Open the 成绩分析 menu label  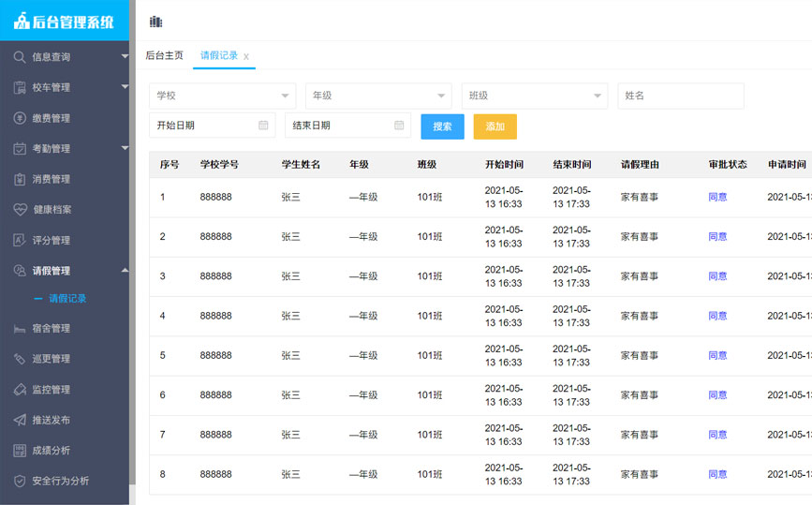(x=52, y=451)
